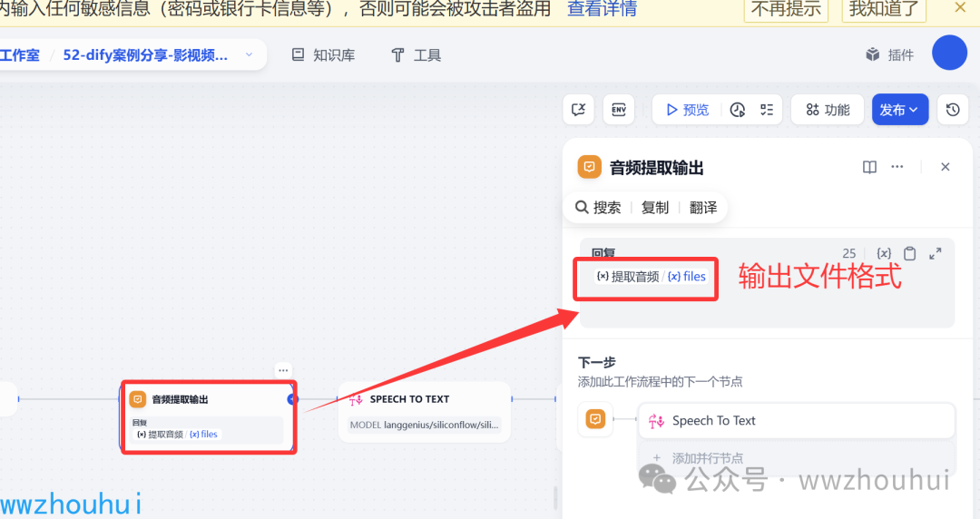Click the MODEL langgenius/siliconflow text on node
This screenshot has height=519, width=980.
point(425,426)
